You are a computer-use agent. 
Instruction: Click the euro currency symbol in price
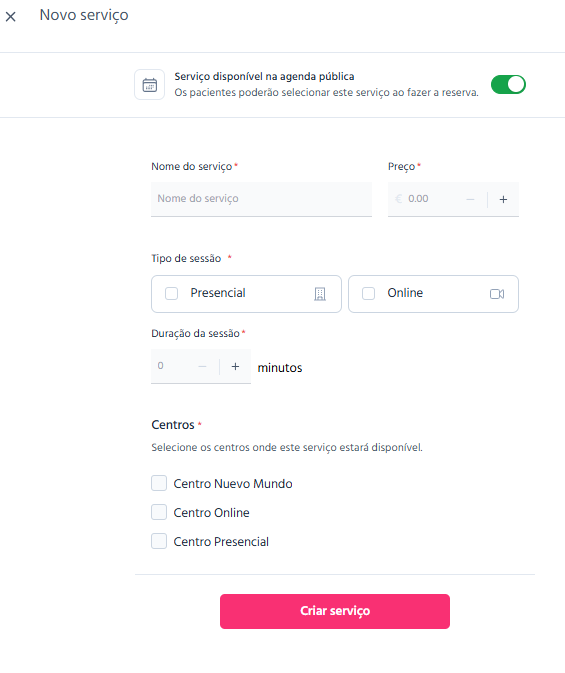(x=399, y=199)
